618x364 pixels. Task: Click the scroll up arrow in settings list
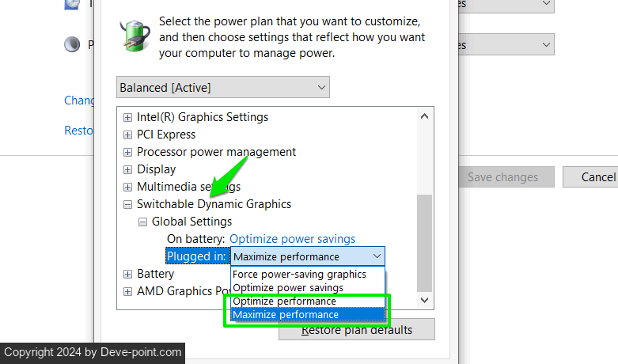(x=425, y=116)
